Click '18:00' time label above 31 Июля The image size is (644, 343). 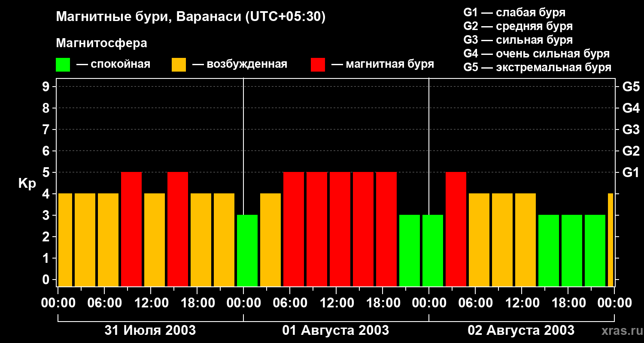click(197, 303)
